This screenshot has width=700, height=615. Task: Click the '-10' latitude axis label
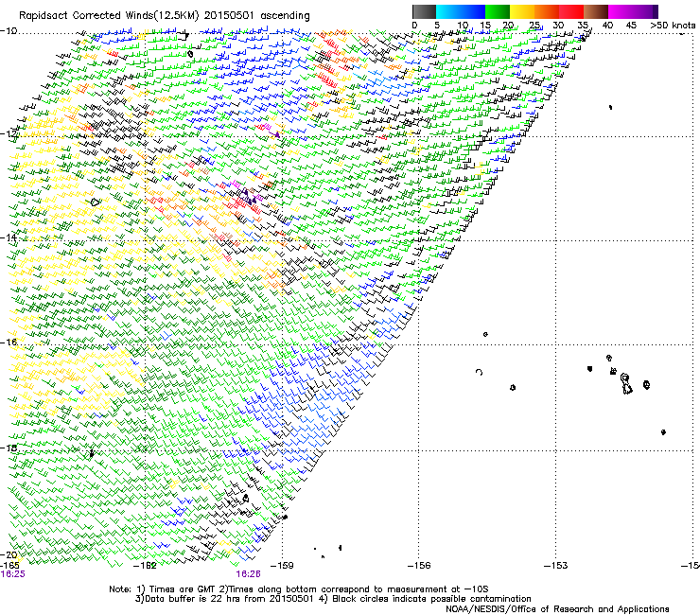coord(9,31)
